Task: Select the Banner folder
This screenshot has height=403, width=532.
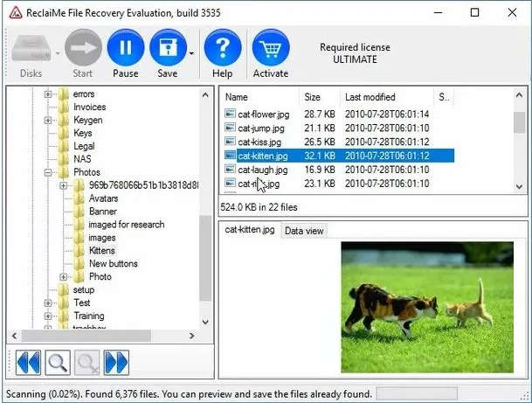Action: [103, 212]
